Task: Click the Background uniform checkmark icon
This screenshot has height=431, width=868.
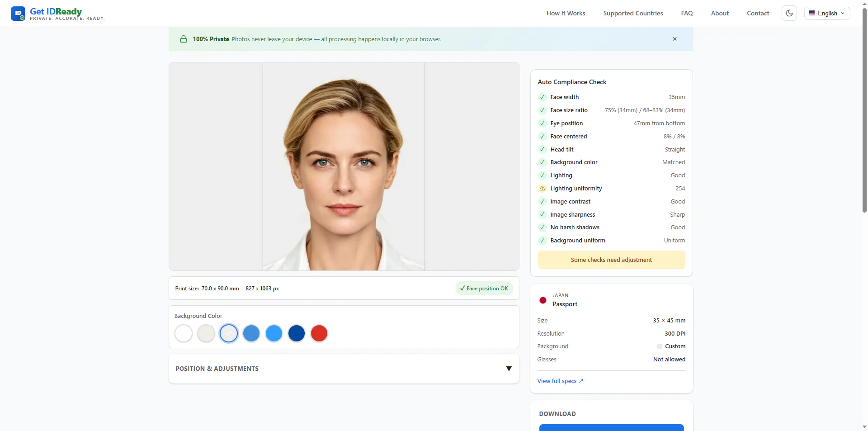Action: click(x=542, y=241)
